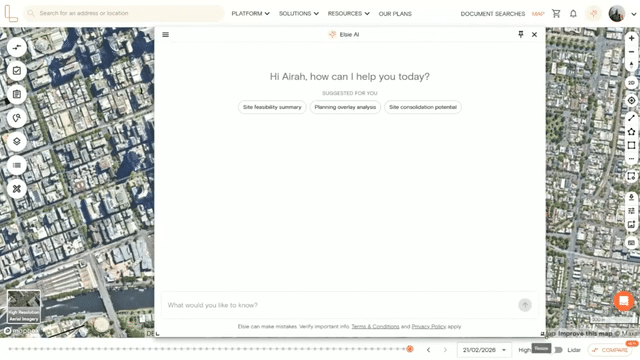Viewport: 640px width, 360px height.
Task: Open the map layers tool
Action: (17, 142)
